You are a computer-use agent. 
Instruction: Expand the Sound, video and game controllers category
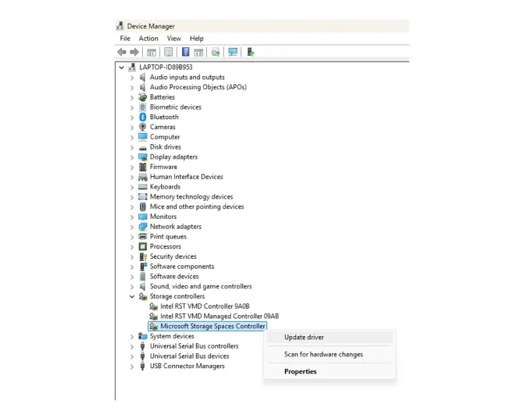(132, 286)
